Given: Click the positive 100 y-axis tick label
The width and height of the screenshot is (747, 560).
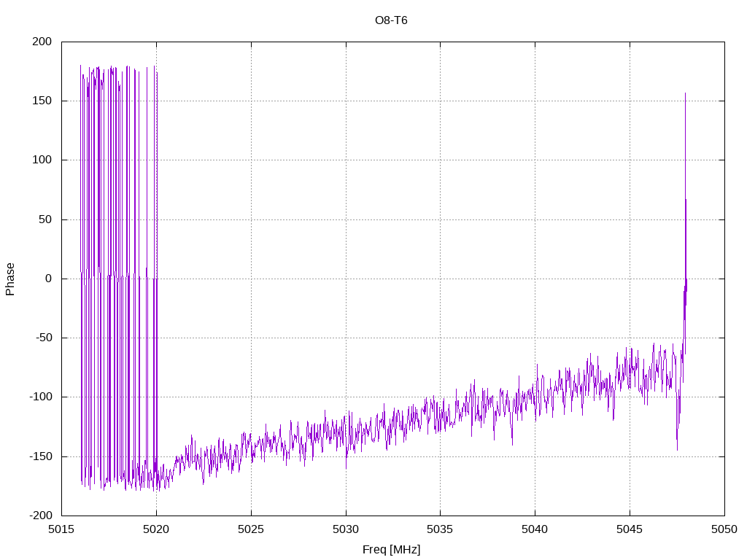Looking at the screenshot, I should tap(42, 160).
